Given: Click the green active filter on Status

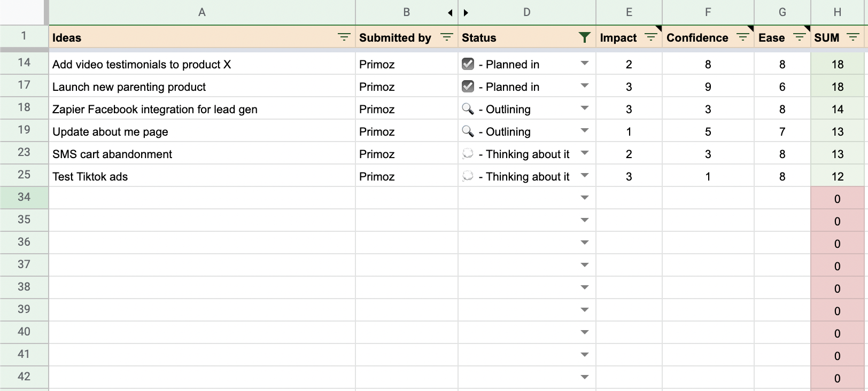Looking at the screenshot, I should pyautogui.click(x=585, y=37).
